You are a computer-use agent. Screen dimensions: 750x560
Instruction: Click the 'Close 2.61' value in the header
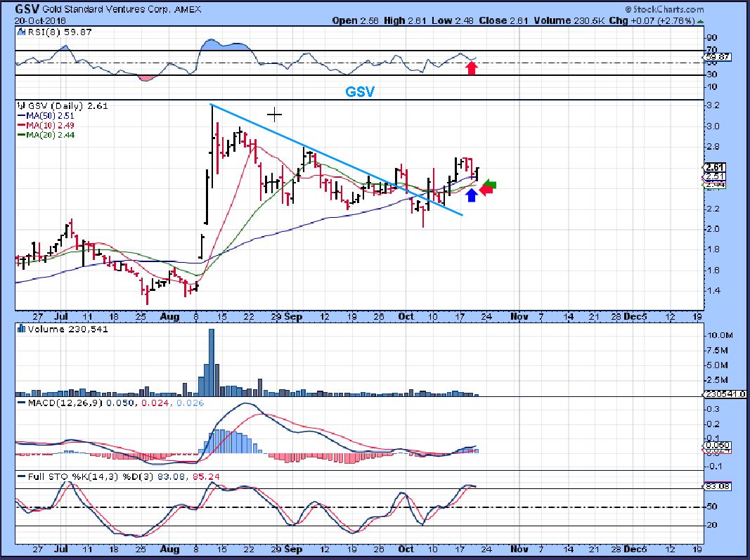click(503, 20)
